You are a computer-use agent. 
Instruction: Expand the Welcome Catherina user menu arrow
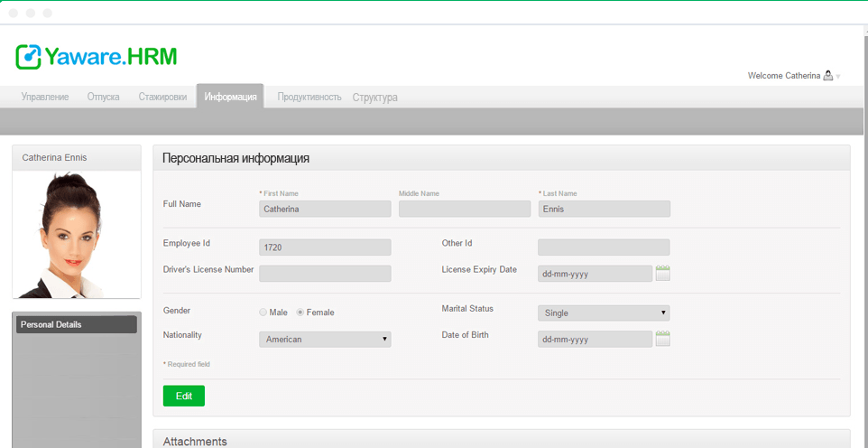tap(838, 77)
